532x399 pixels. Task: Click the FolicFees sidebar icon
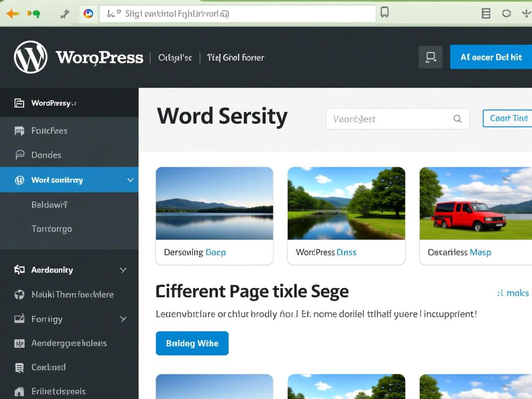(x=19, y=131)
